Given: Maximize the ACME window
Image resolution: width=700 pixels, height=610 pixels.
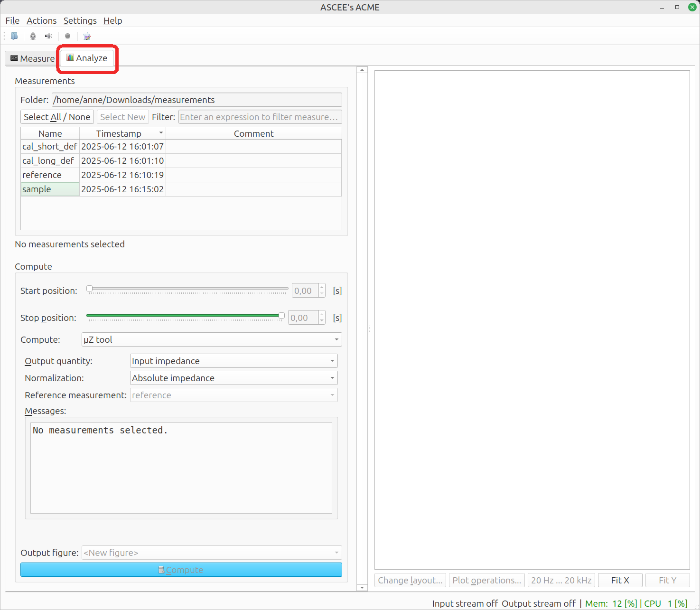Looking at the screenshot, I should tap(677, 7).
